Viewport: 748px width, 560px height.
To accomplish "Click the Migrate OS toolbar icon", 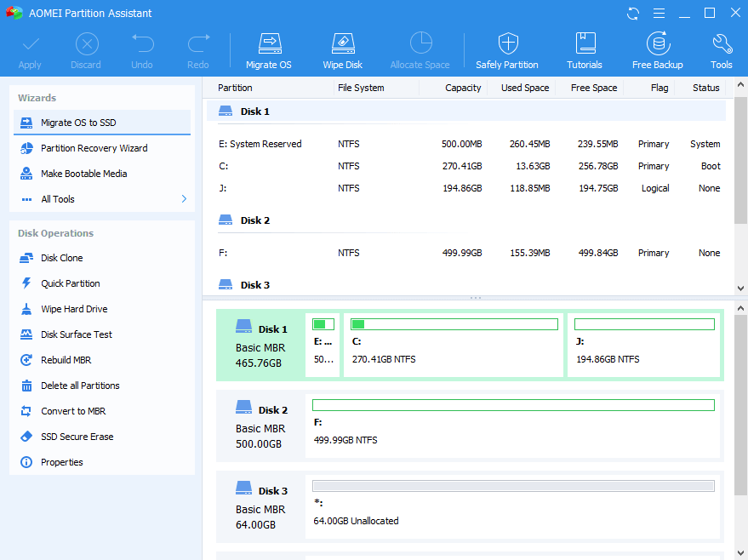I will click(268, 50).
